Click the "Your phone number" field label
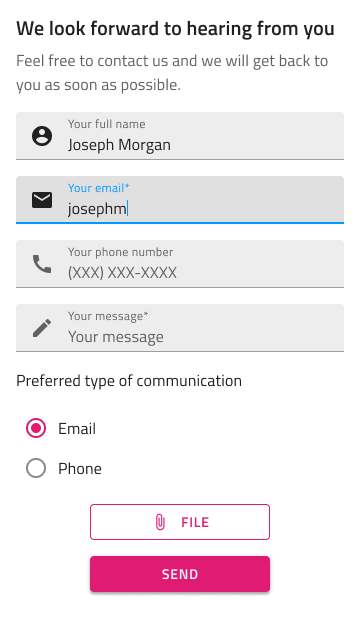The width and height of the screenshot is (360, 624). pyautogui.click(x=120, y=252)
